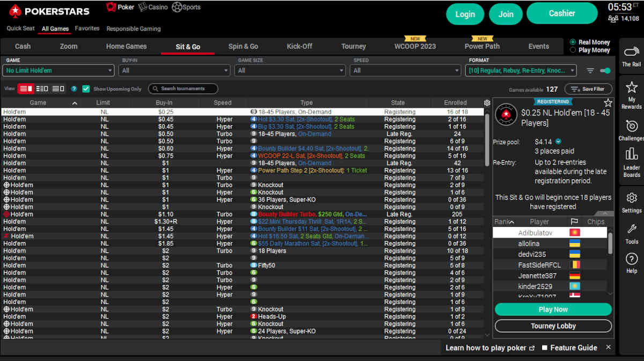This screenshot has width=644, height=361.
Task: Switch to Quick Seat view
Action: [x=20, y=28]
